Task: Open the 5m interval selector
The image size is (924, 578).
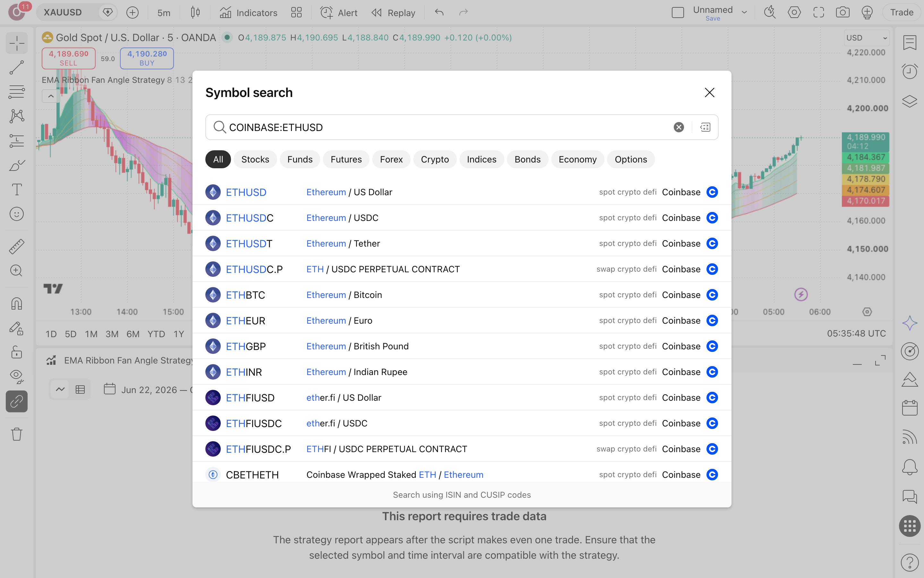Action: point(164,13)
